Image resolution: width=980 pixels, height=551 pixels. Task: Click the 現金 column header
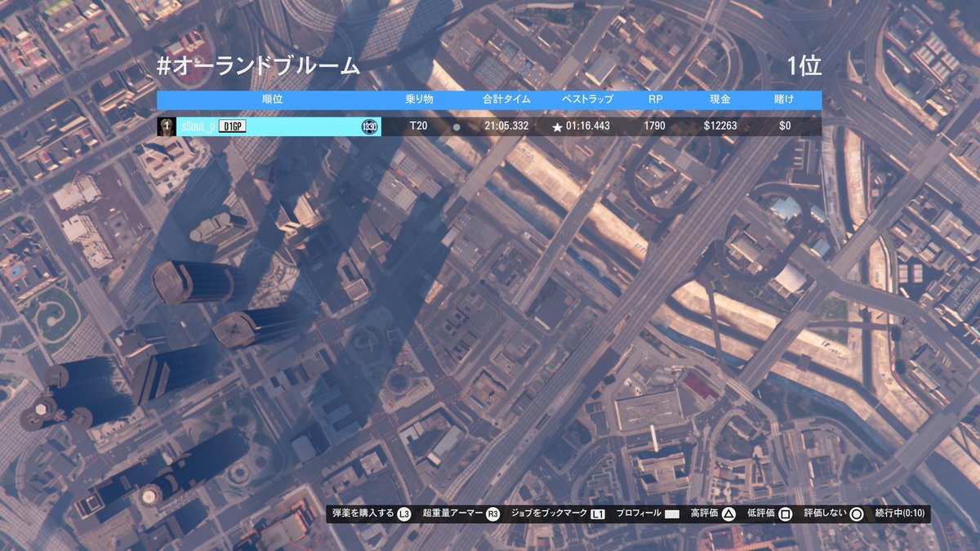(x=719, y=99)
